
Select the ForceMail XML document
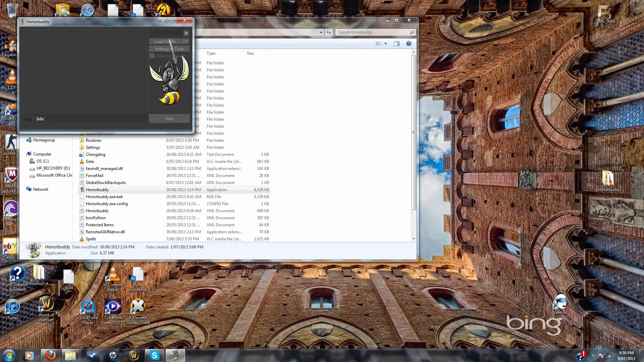pos(174,176)
